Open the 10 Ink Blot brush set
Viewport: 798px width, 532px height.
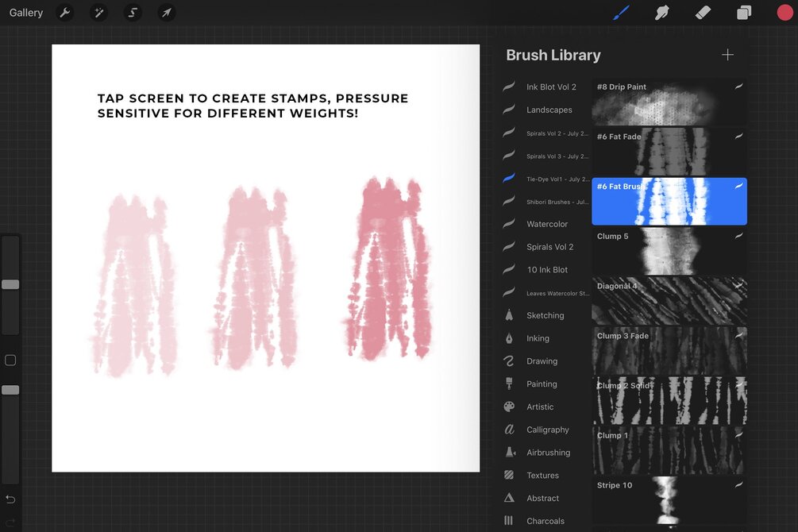(547, 270)
